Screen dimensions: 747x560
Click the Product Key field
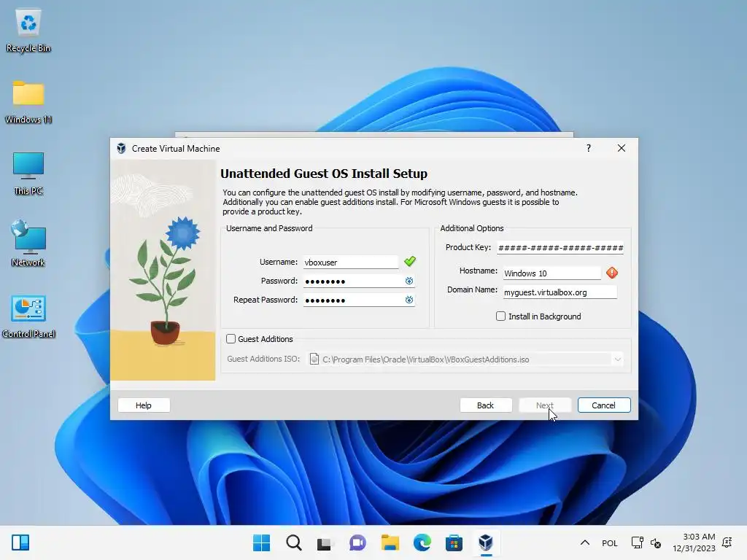[x=560, y=248]
